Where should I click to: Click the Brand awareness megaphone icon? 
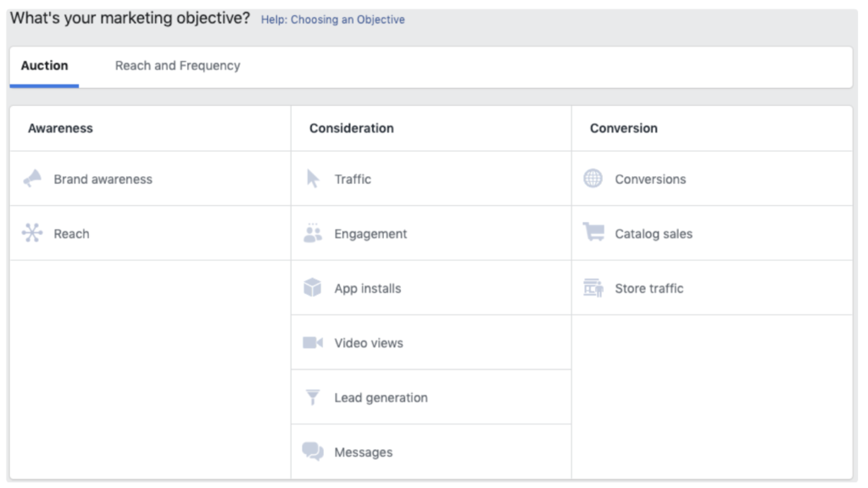pyautogui.click(x=32, y=179)
